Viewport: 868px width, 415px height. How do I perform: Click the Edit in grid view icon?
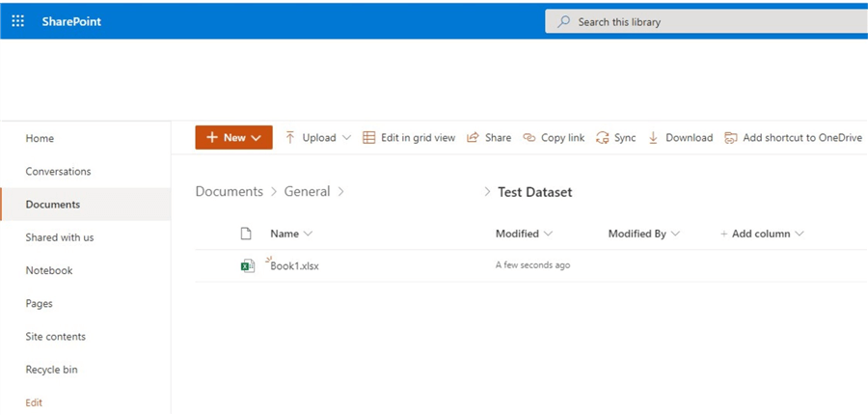pyautogui.click(x=368, y=137)
